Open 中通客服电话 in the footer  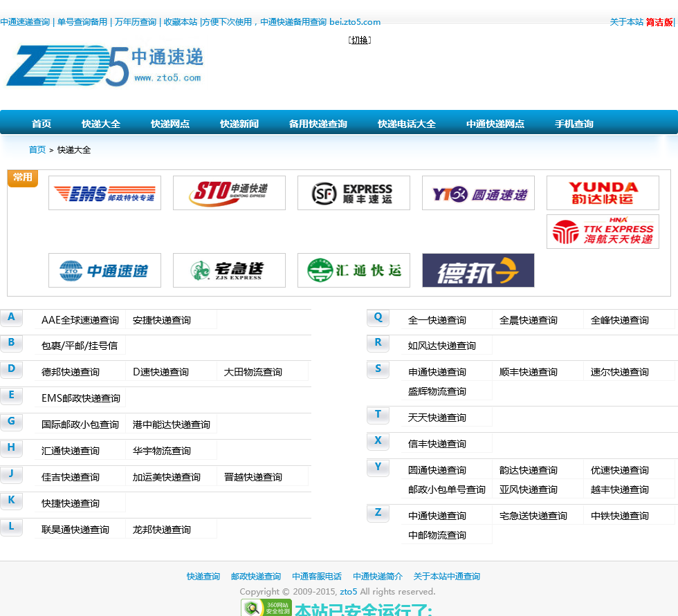pyautogui.click(x=317, y=577)
